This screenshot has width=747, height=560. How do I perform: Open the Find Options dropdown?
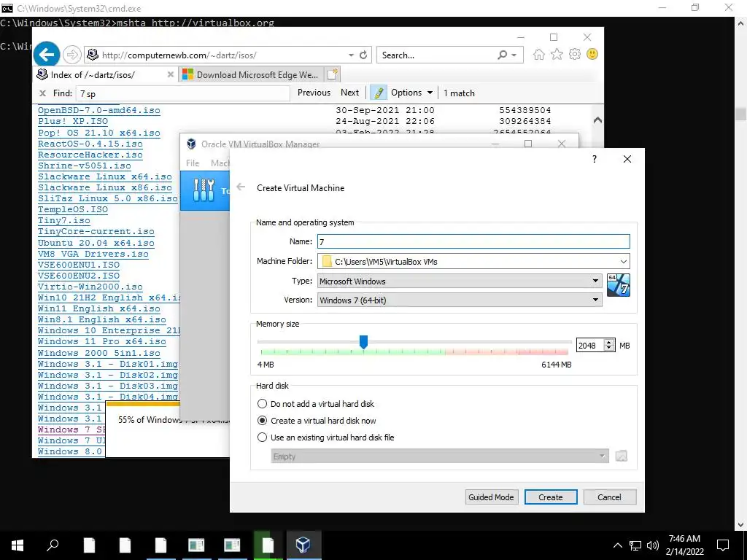pos(411,93)
